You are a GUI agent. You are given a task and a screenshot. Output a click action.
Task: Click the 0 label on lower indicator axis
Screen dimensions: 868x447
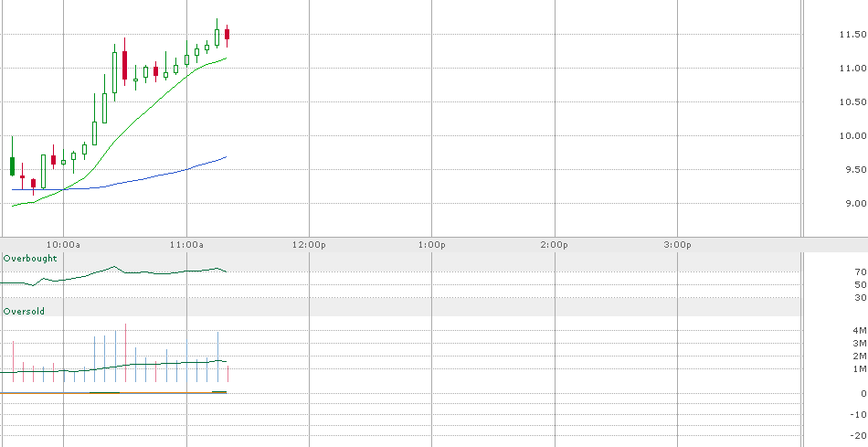coord(863,394)
